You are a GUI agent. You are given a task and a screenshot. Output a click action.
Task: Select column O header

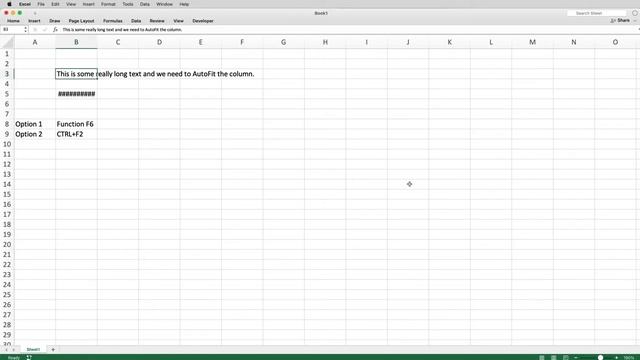[615, 42]
